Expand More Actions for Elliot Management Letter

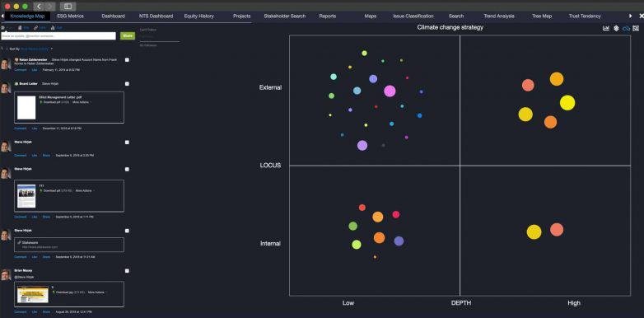(82, 102)
